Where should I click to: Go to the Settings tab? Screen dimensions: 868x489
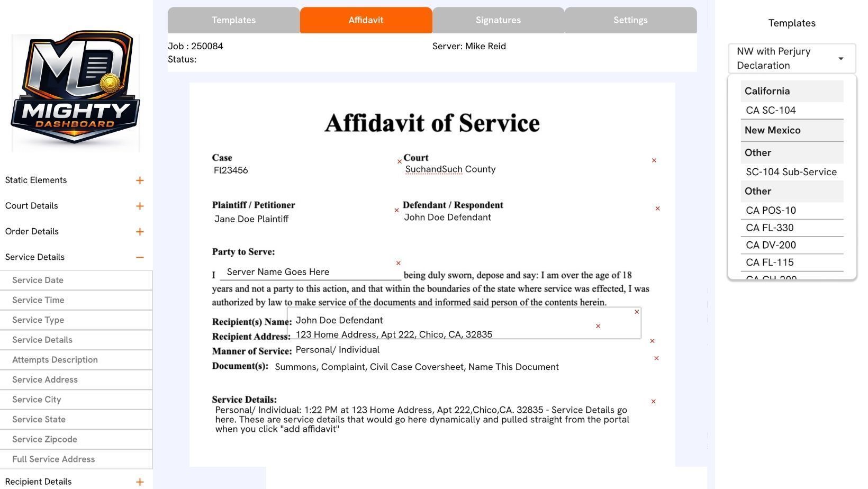(x=631, y=20)
